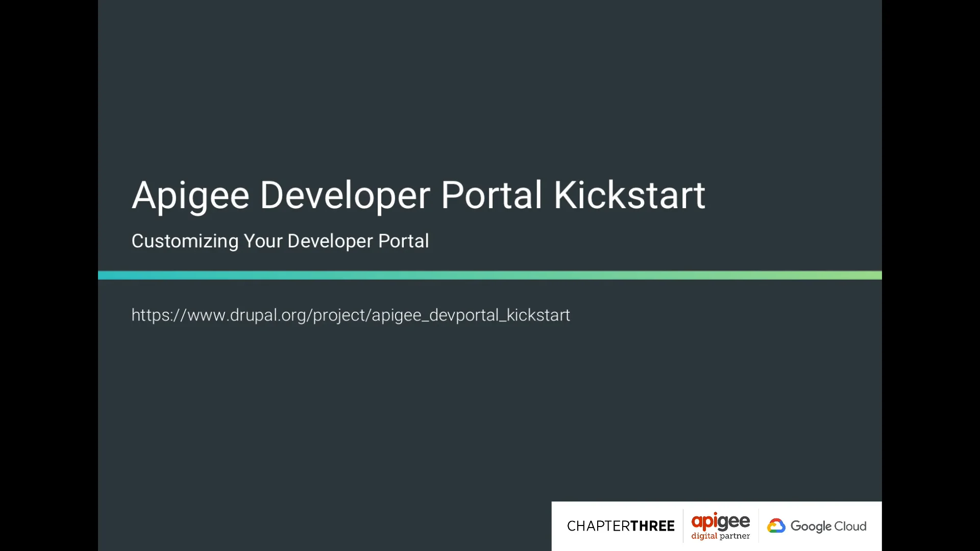Click the multicolored Google Cloud symbol
Screen dimensions: 980x551
(776, 526)
